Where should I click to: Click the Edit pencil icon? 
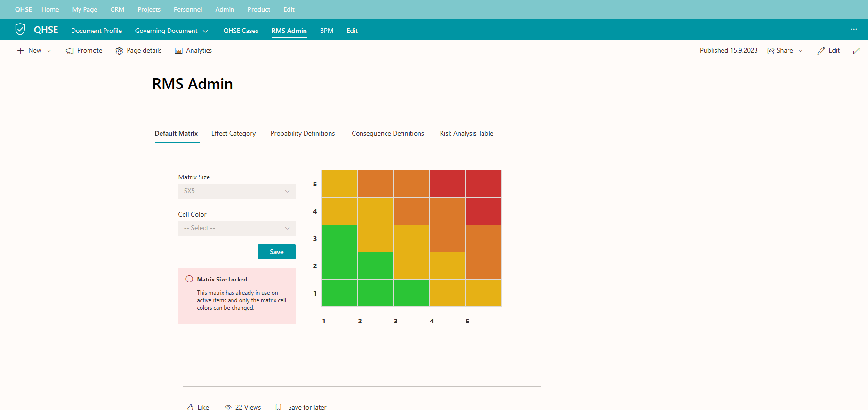coord(821,51)
